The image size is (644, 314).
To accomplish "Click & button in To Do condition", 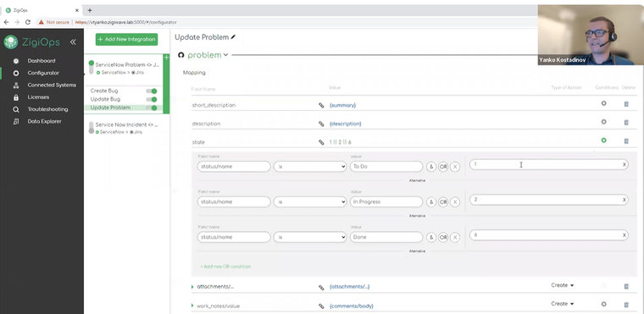I will 430,167.
